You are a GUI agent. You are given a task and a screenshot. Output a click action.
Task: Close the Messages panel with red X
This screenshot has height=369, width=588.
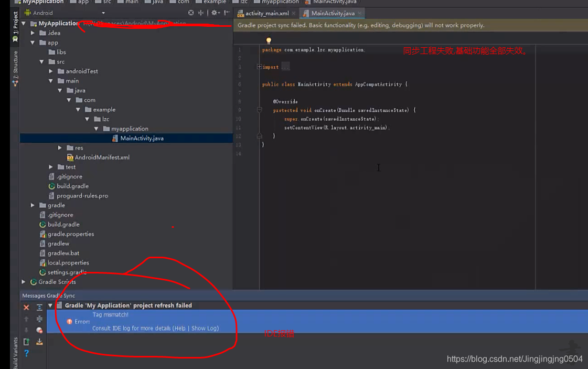coord(26,308)
